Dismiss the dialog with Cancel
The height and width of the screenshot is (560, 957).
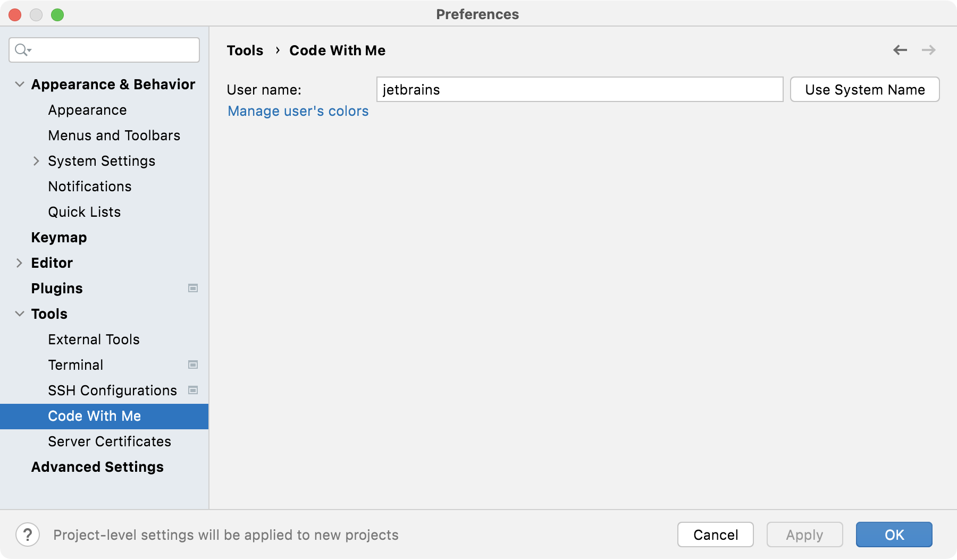click(715, 534)
